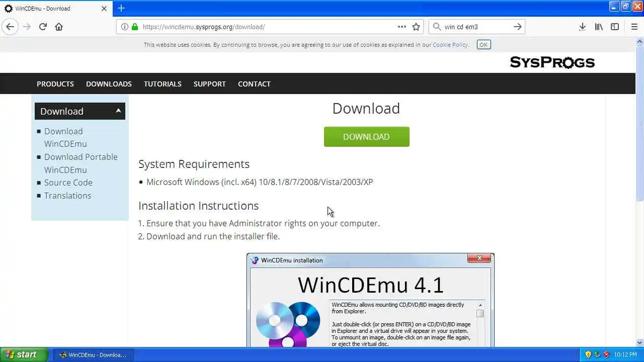644x362 pixels.
Task: Go back to the previous page
Action: (10, 27)
